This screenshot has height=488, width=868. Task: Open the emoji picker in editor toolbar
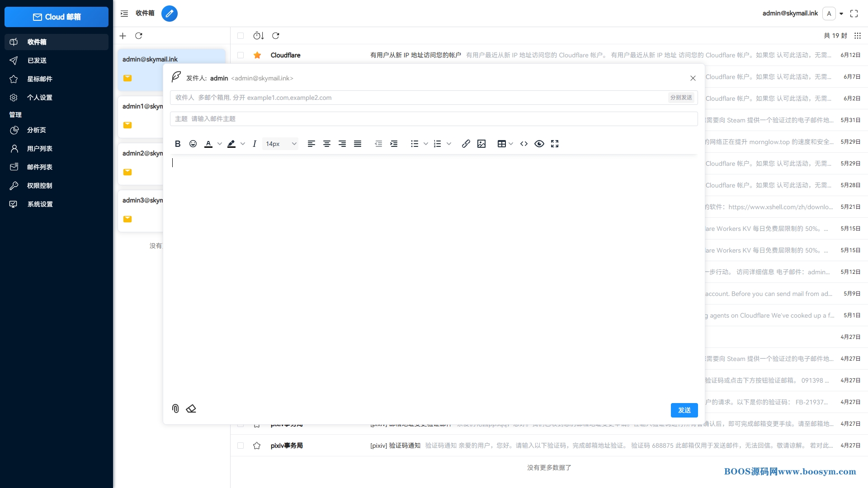click(193, 144)
